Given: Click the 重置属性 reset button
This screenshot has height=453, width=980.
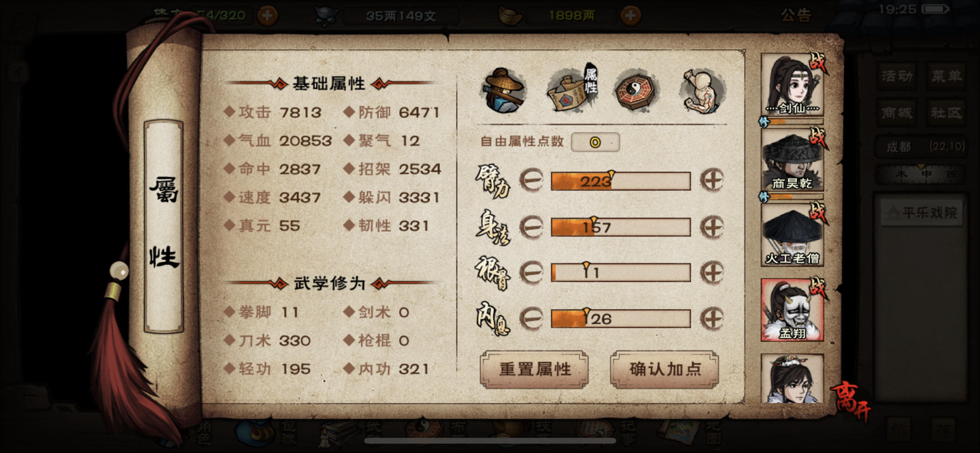Looking at the screenshot, I should (534, 369).
